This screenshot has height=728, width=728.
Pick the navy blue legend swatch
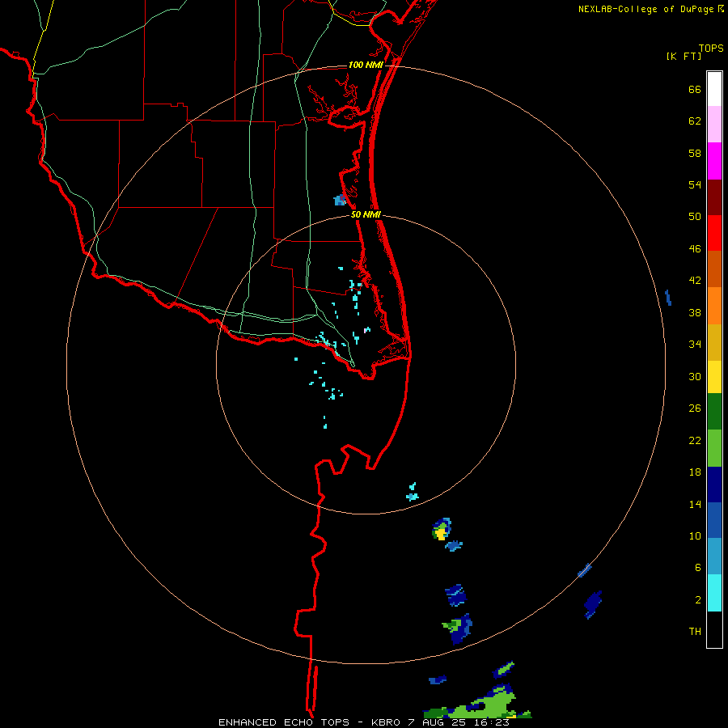(x=714, y=485)
